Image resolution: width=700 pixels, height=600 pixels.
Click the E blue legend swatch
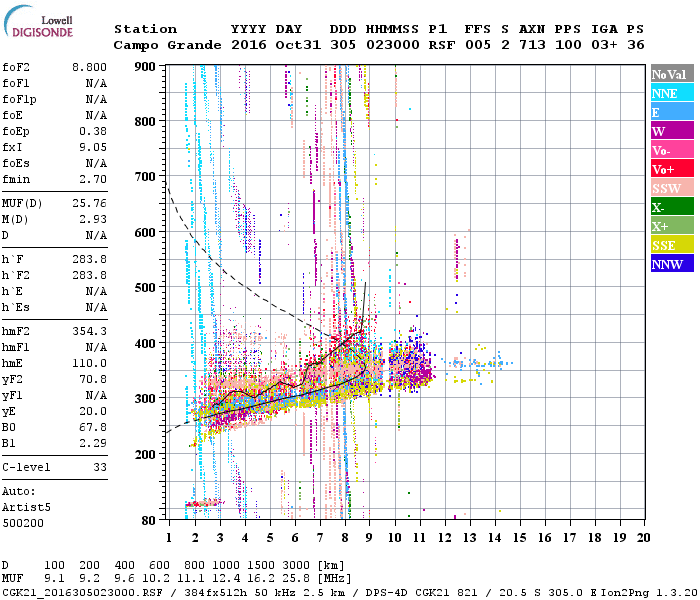(672, 111)
